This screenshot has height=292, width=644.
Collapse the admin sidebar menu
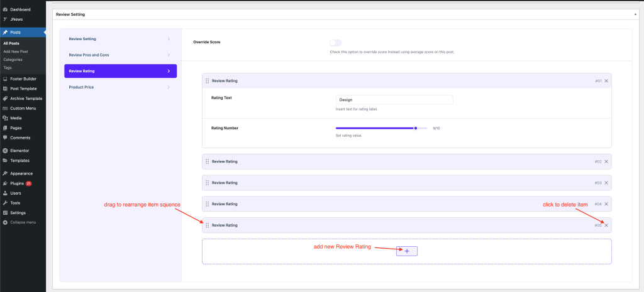click(x=22, y=222)
